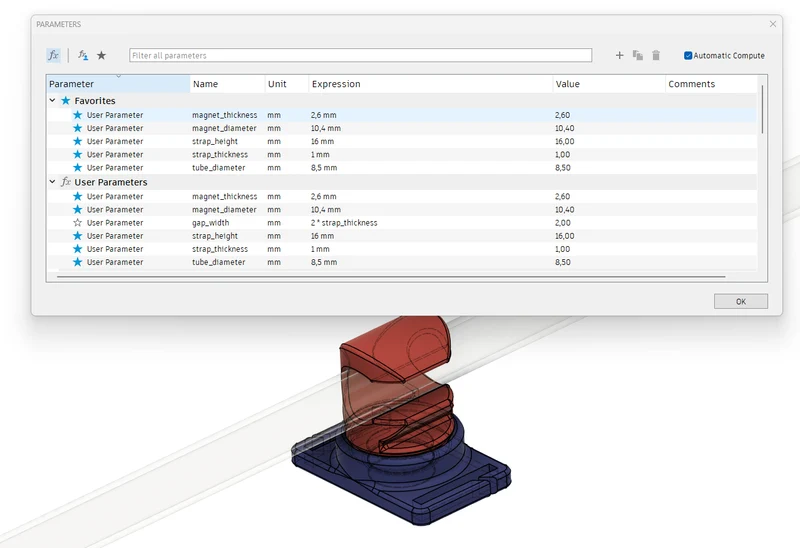Unfavorite strap_height star in User Parameters section
Viewport: 800px width, 548px height.
coord(78,236)
